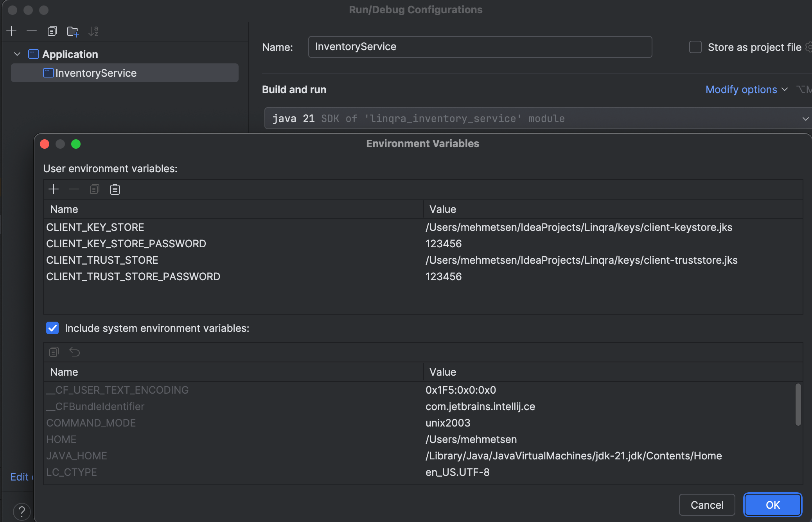Select COMMAND_MODE system variable
Image resolution: width=812 pixels, height=522 pixels.
tap(91, 423)
